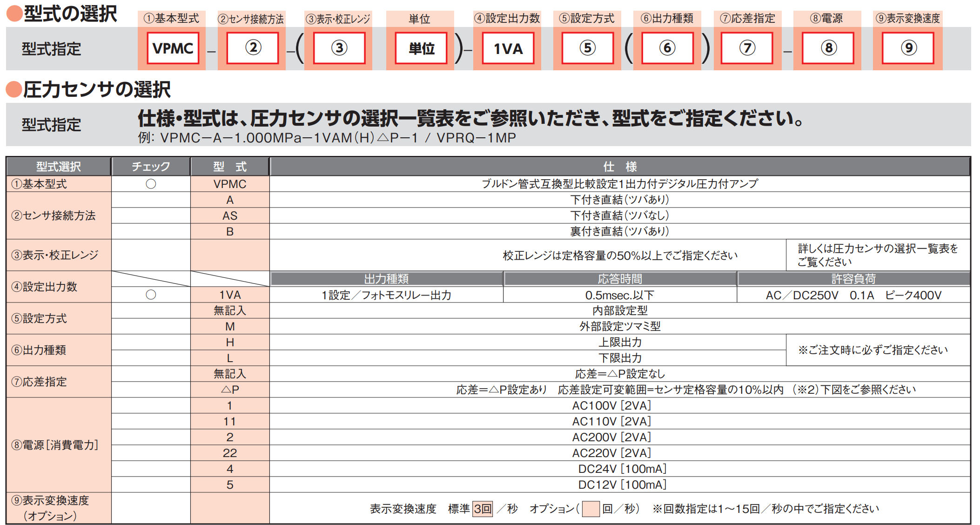
Task: Click the 0.5msec.以下 response time cell
Action: (x=620, y=295)
